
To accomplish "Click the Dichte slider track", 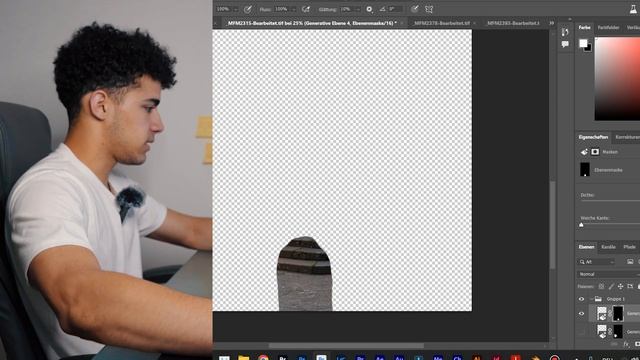I will 610,201.
